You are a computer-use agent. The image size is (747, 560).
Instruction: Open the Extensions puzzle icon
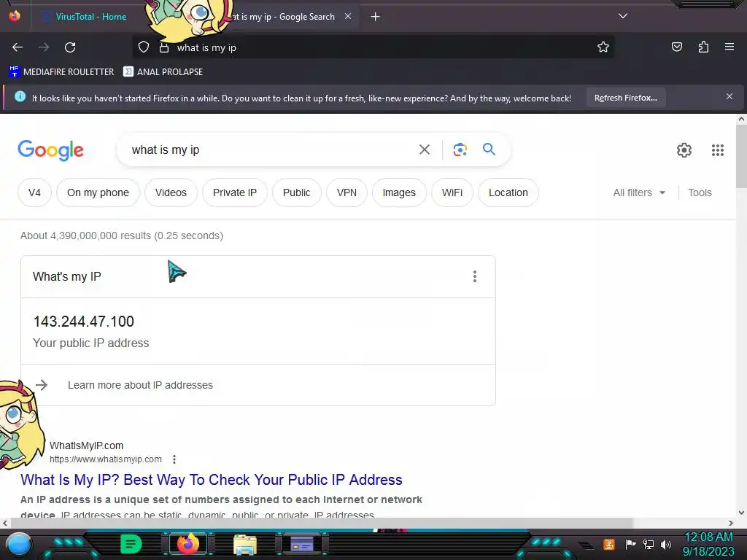pos(703,47)
